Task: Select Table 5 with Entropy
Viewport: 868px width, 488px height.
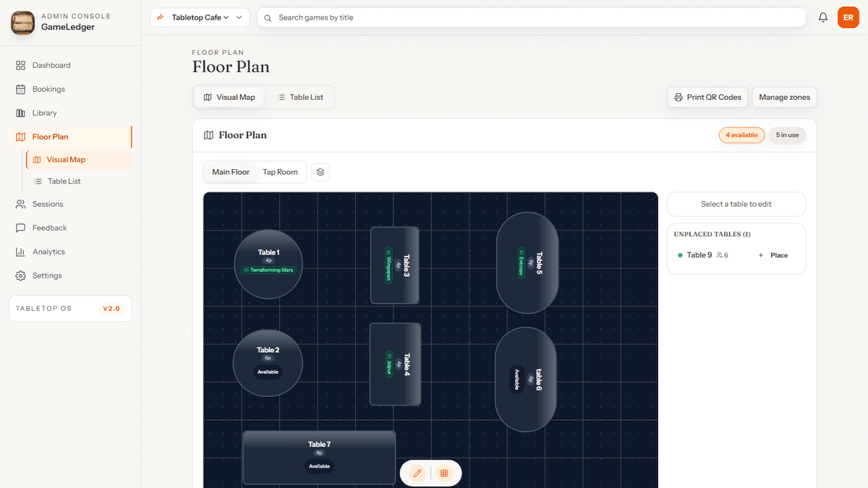Action: coord(527,262)
